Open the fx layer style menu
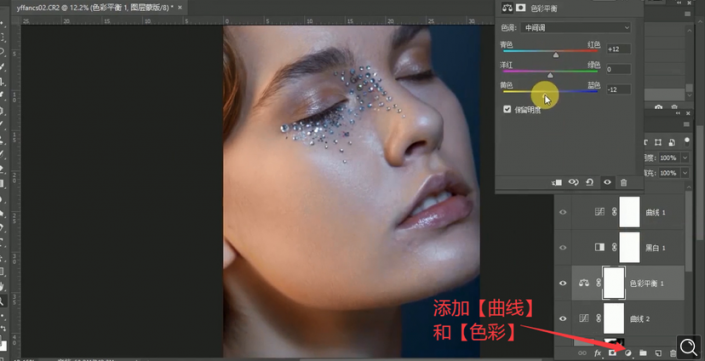 click(x=598, y=353)
